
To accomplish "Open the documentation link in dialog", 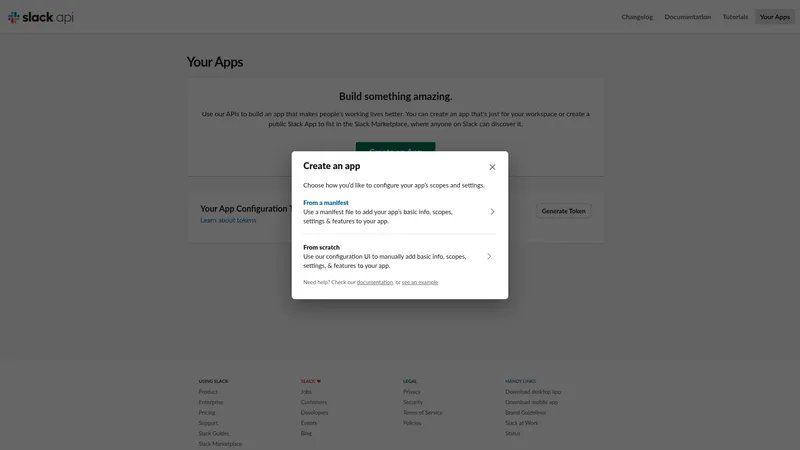I will [x=375, y=282].
